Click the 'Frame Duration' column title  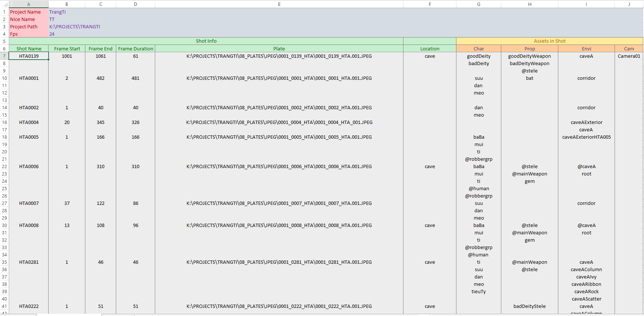pos(135,49)
